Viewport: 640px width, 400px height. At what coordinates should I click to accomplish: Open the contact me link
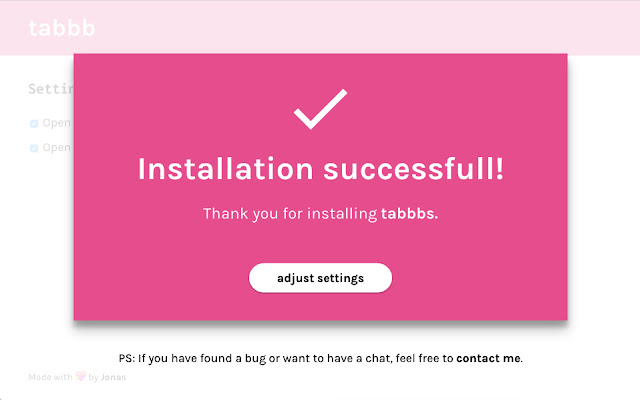[488, 358]
